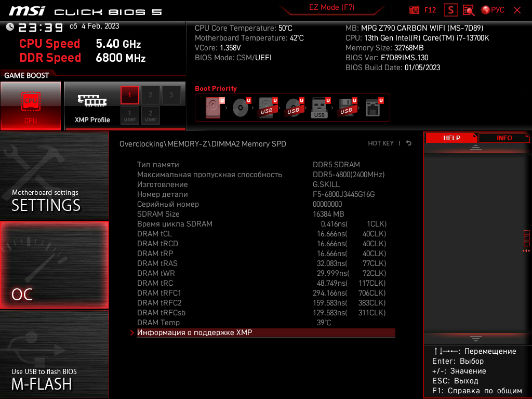Switch to the INFO tab

point(504,138)
